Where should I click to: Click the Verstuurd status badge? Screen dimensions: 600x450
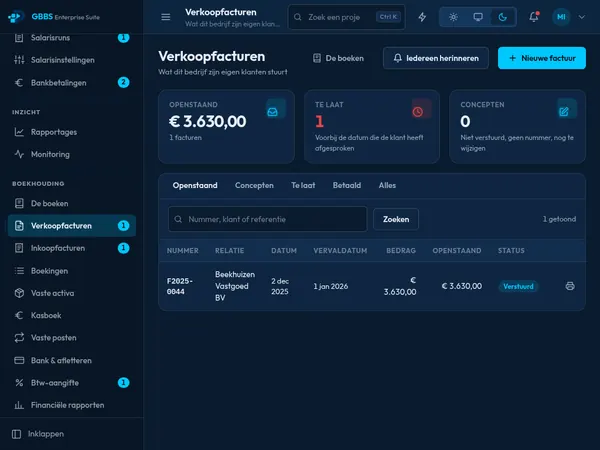[518, 286]
